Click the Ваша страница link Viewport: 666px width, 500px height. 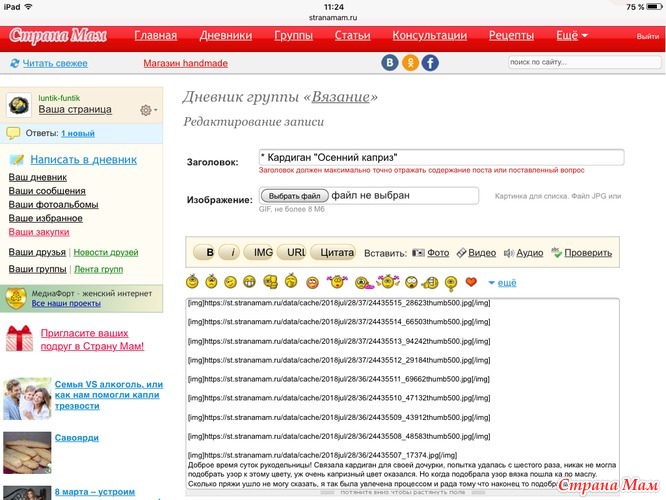coord(75,109)
